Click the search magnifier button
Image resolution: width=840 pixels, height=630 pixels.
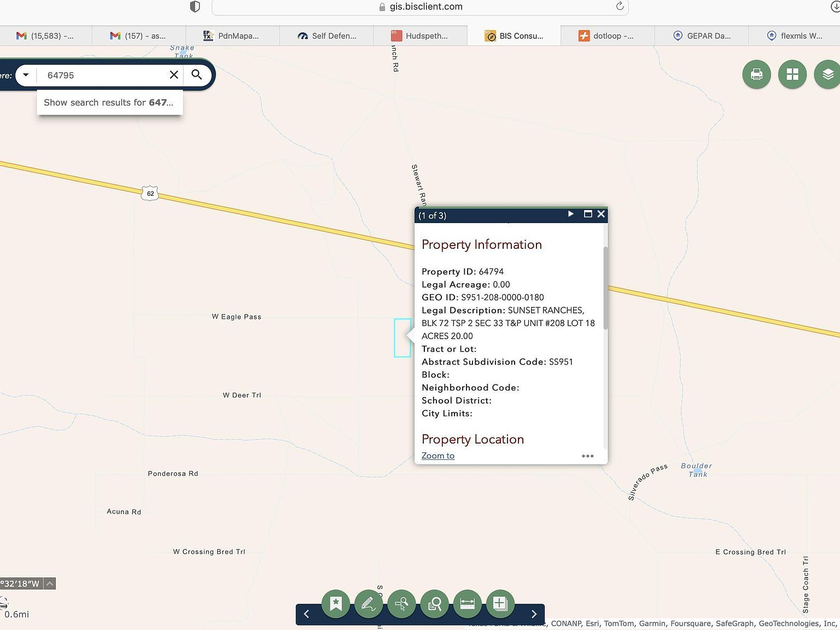click(197, 75)
